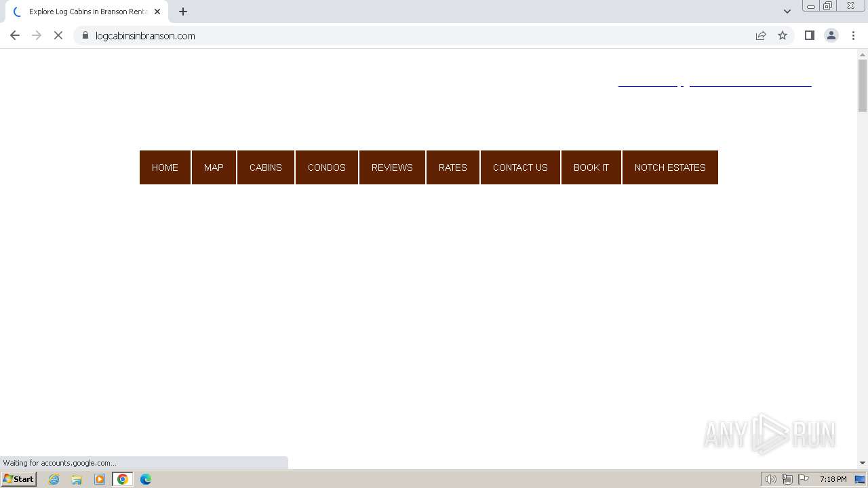Share this page icon
Viewport: 868px width, 488px height.
pyautogui.click(x=761, y=35)
